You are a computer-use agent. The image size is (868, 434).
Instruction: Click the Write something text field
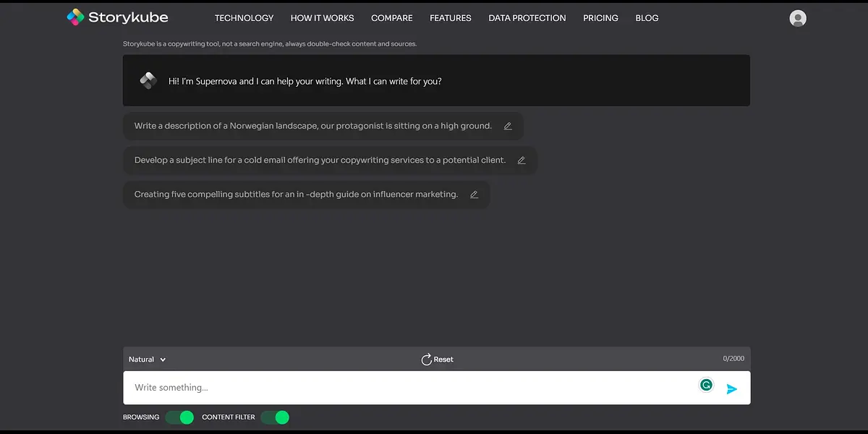coord(405,388)
